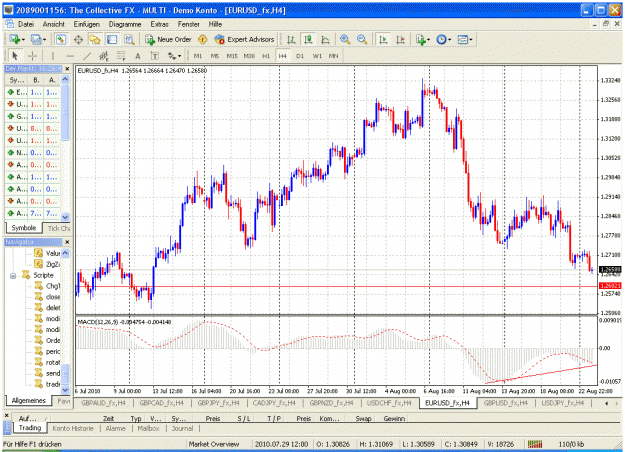Open the Datei menu

pyautogui.click(x=26, y=24)
